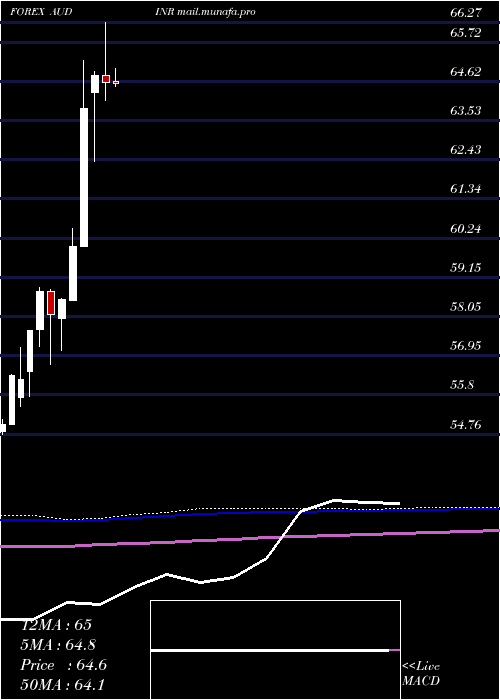This screenshot has height=700, width=500.
Task: Click the 12MA : 65 readout
Action: click(x=56, y=625)
